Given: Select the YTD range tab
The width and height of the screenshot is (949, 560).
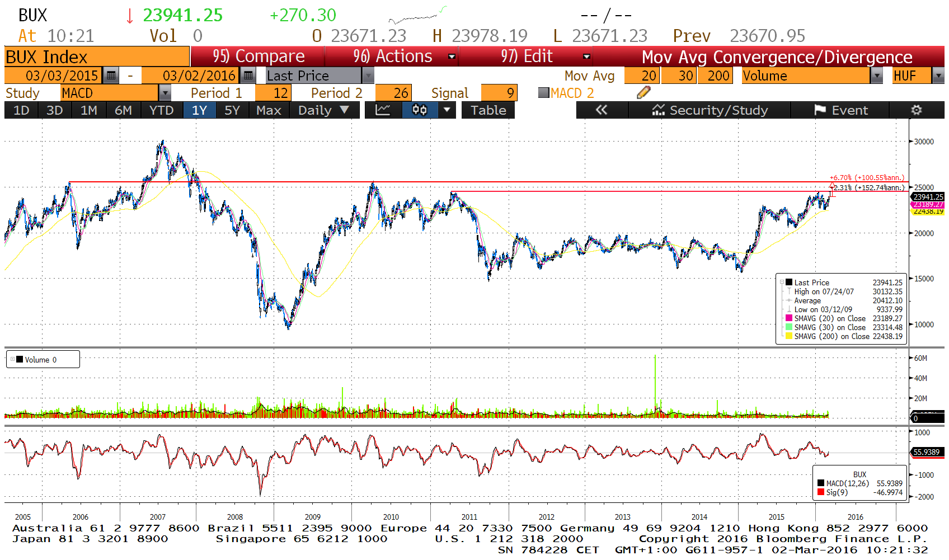Looking at the screenshot, I should click(162, 110).
